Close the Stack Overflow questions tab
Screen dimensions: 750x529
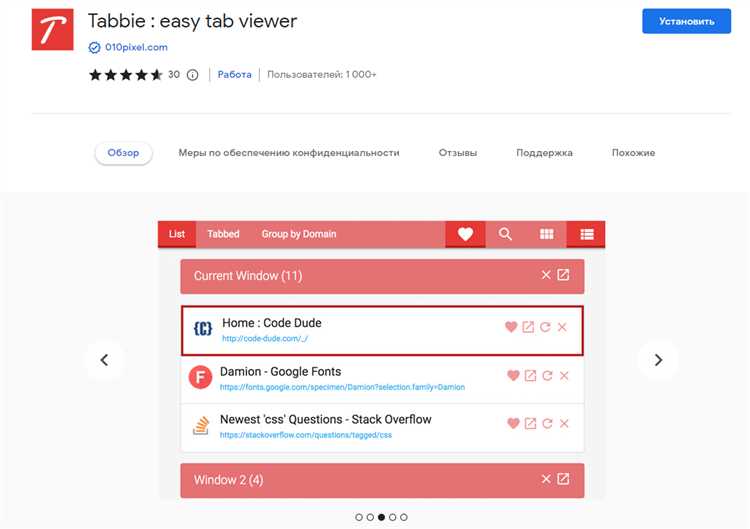pos(564,423)
